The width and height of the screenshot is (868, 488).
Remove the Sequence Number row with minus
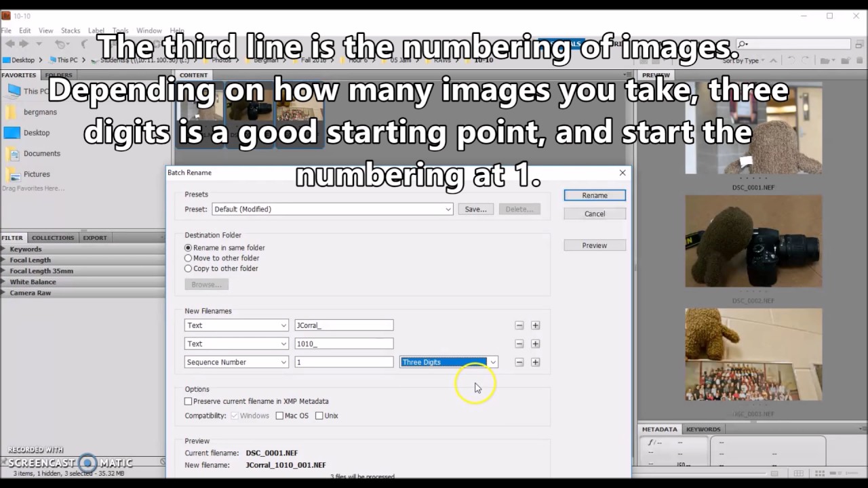(519, 362)
